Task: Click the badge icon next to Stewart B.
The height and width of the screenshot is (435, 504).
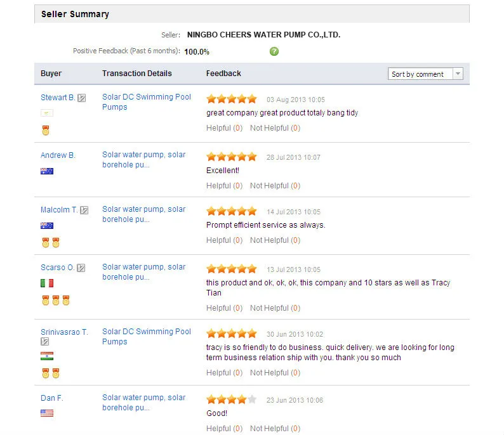Action: tap(81, 98)
